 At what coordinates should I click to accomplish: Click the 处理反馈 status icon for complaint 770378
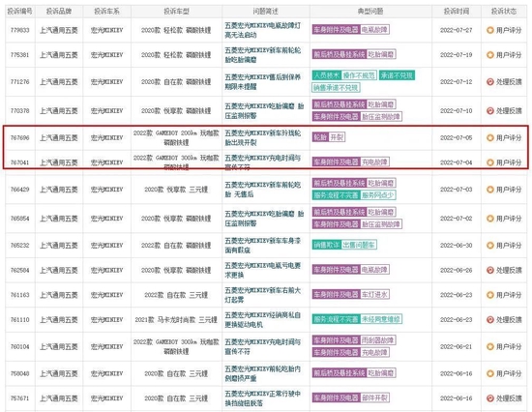(x=490, y=110)
